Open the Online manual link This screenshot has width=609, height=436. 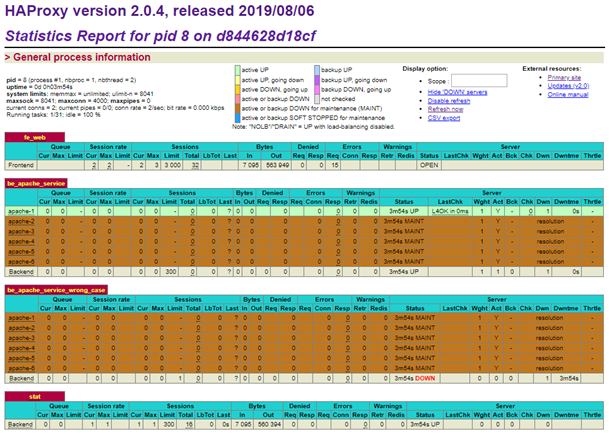[x=568, y=94]
